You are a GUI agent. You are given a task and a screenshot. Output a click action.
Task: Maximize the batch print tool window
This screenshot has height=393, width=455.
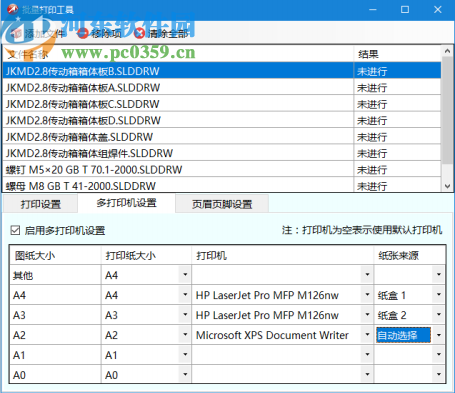[x=405, y=9]
